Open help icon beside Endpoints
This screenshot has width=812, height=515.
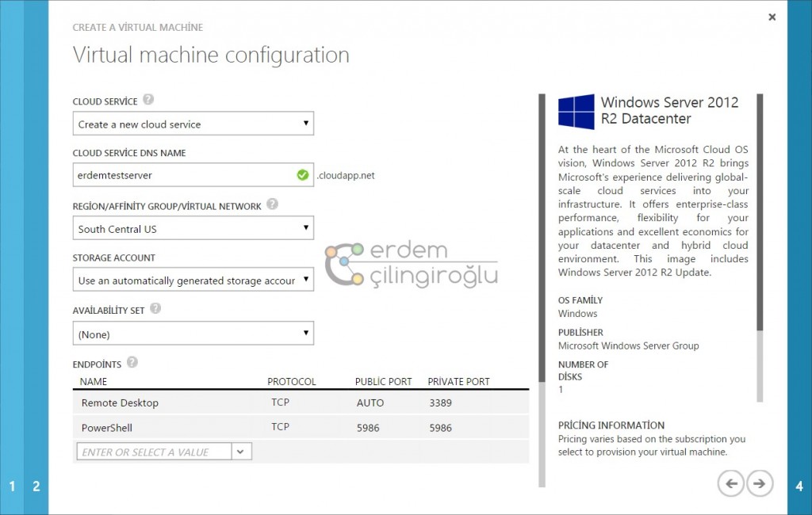coord(132,362)
